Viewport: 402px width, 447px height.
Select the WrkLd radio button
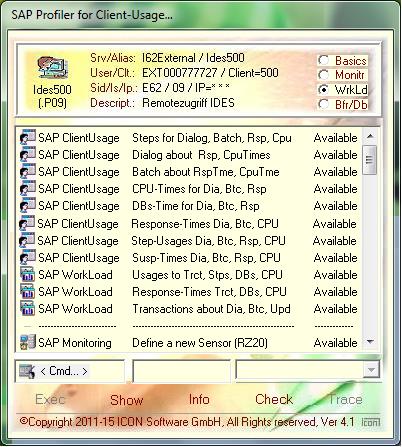click(323, 89)
